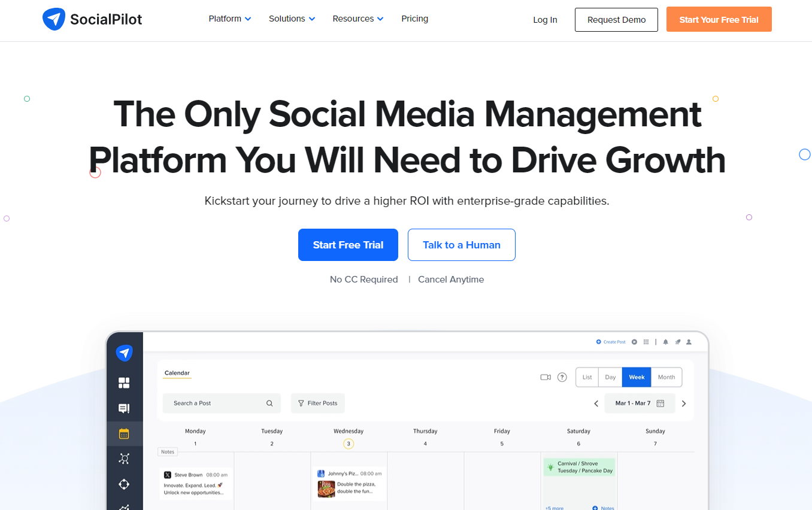
Task: Click the Filter Posts button
Action: point(318,403)
